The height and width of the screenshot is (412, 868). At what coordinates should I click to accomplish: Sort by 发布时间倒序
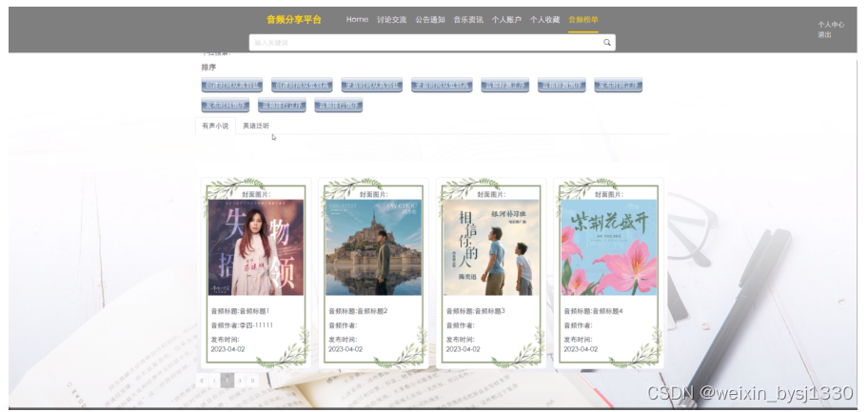(226, 106)
